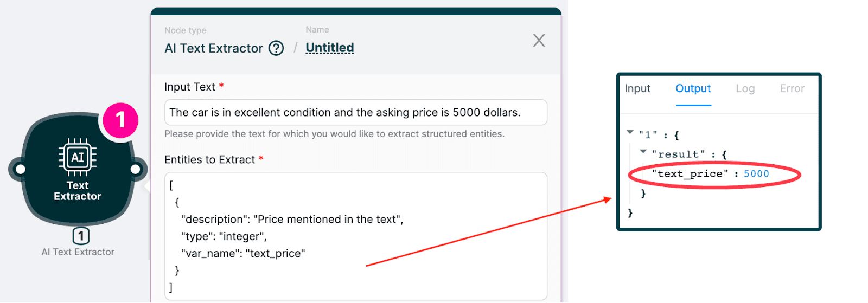Collapse the "result" JSON object
Viewport: 868px width, 303px height.
point(643,151)
